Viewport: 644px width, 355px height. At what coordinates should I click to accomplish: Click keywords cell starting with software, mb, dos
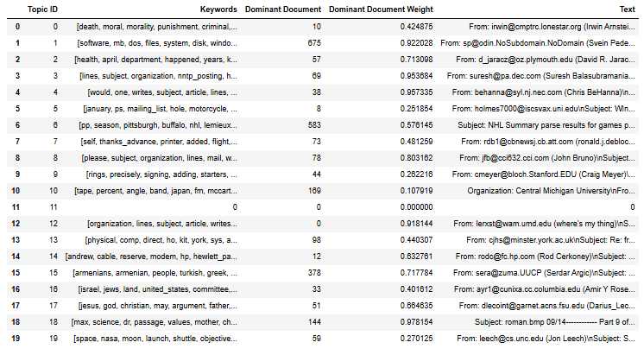point(156,42)
